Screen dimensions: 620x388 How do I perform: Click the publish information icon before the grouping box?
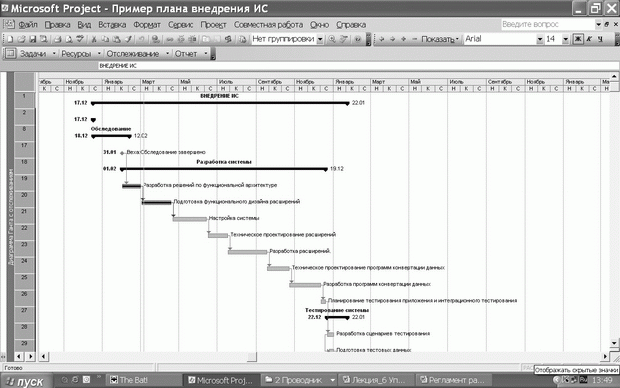[x=242, y=39]
